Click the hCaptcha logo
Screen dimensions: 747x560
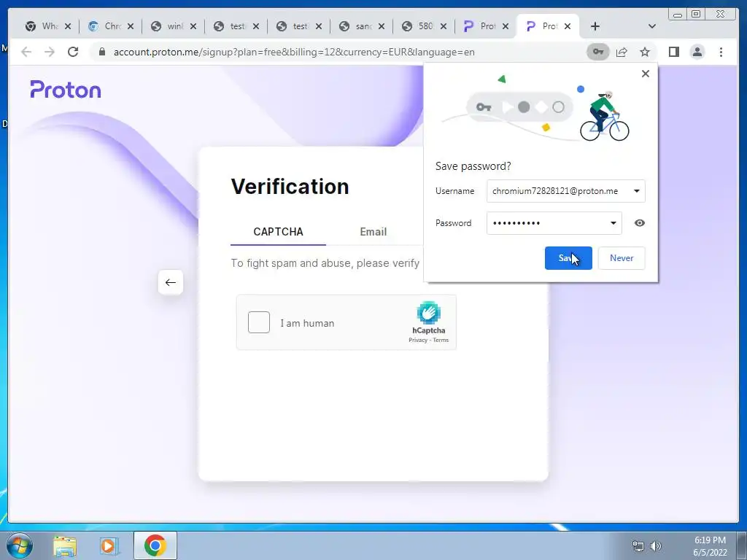click(x=429, y=312)
